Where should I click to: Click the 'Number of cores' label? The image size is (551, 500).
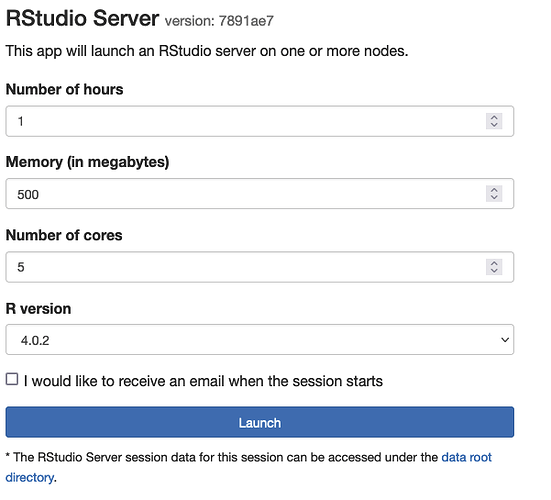[x=64, y=235]
